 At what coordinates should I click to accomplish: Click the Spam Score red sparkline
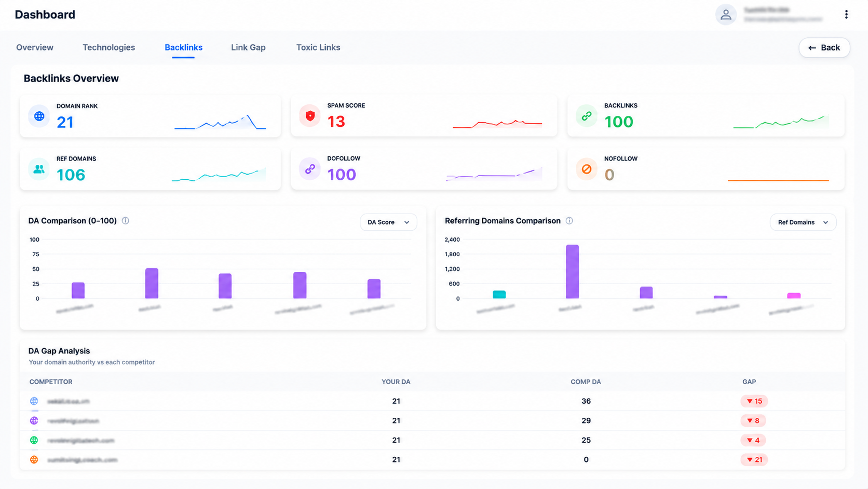(497, 124)
